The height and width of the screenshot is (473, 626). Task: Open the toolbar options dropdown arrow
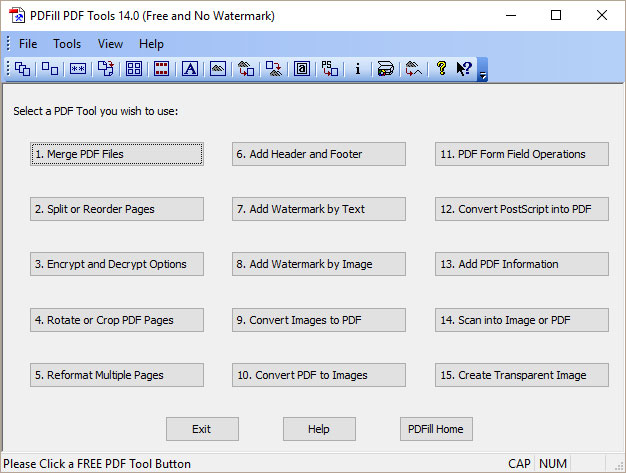pyautogui.click(x=483, y=69)
